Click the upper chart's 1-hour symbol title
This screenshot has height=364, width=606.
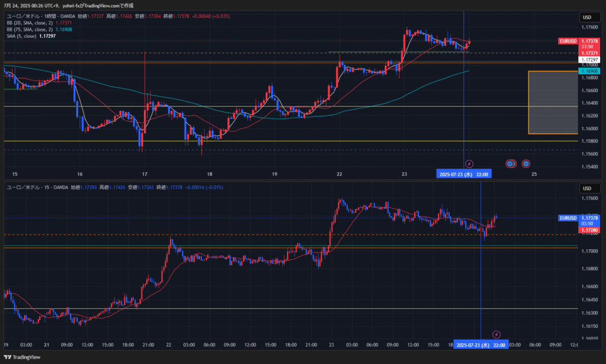[36, 16]
